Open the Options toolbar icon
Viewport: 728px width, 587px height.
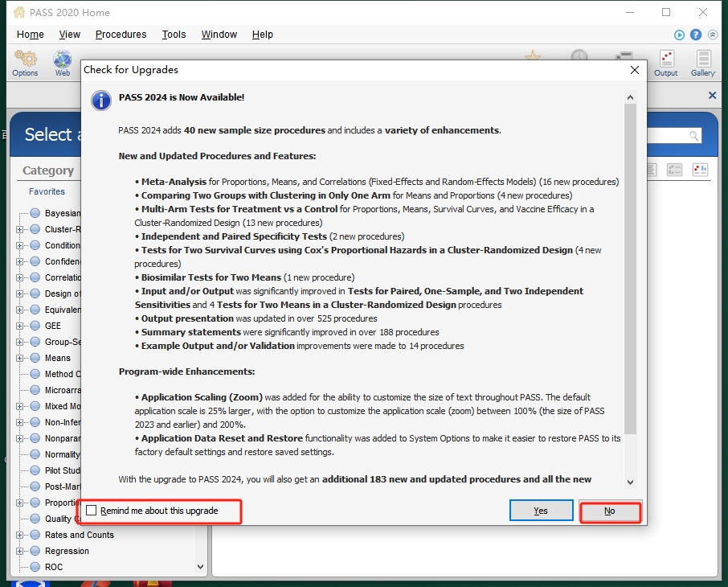pos(25,64)
